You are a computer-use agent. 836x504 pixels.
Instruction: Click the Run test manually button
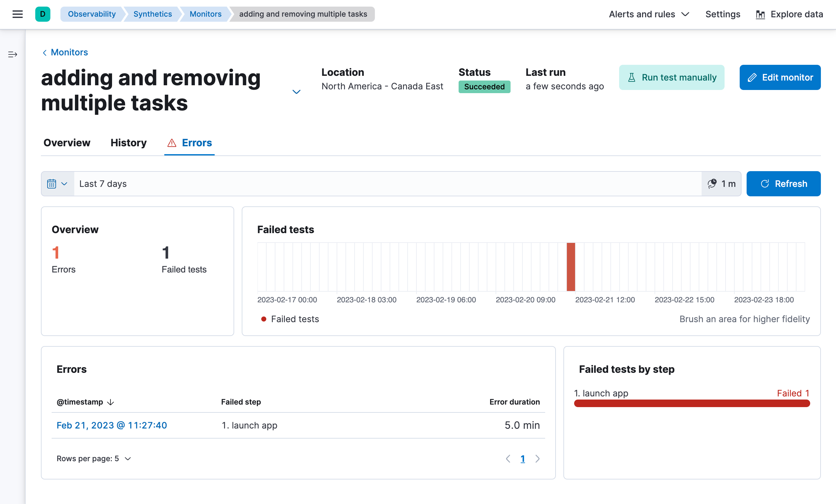point(672,78)
